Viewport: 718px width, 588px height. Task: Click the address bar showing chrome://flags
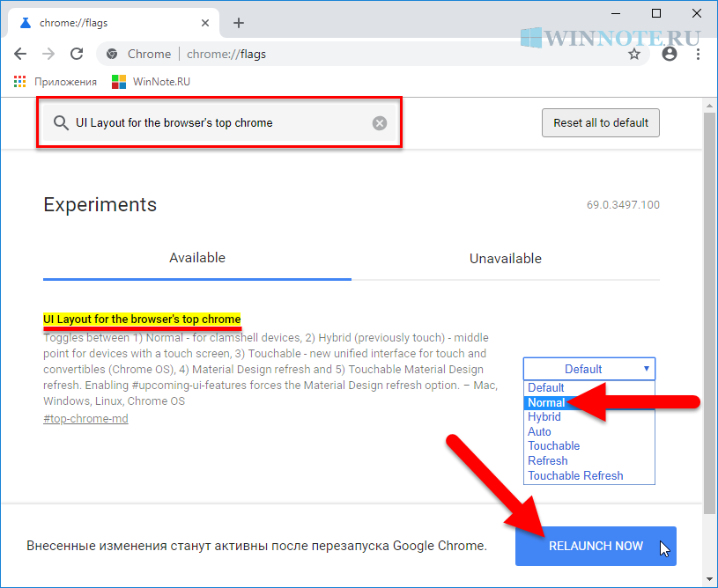(373, 54)
